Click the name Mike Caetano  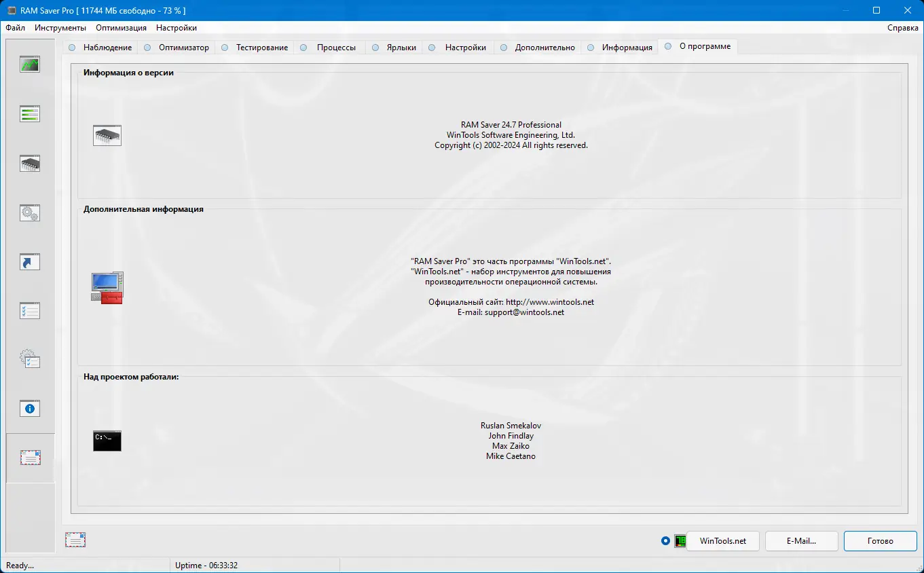click(x=511, y=456)
